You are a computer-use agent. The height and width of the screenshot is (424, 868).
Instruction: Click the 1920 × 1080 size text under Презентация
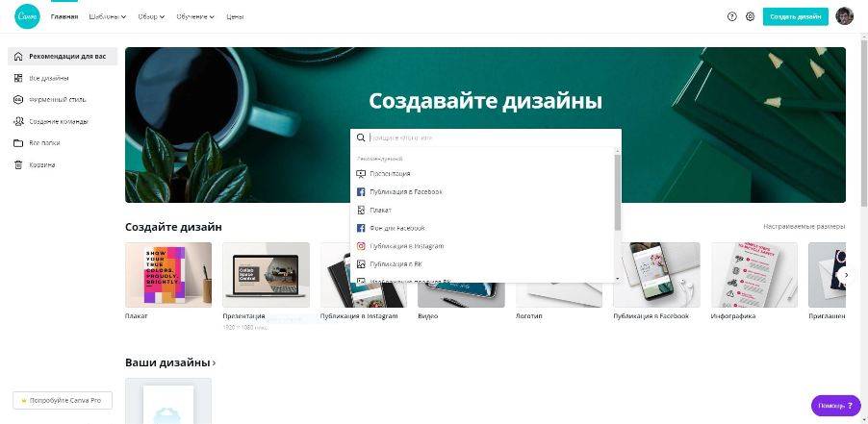(244, 327)
